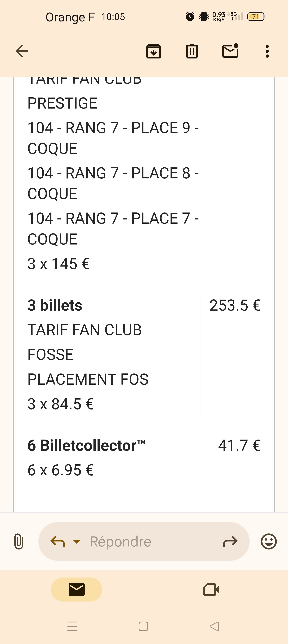288x644 pixels.
Task: Tap the paperclip attach file icon
Action: click(19, 541)
